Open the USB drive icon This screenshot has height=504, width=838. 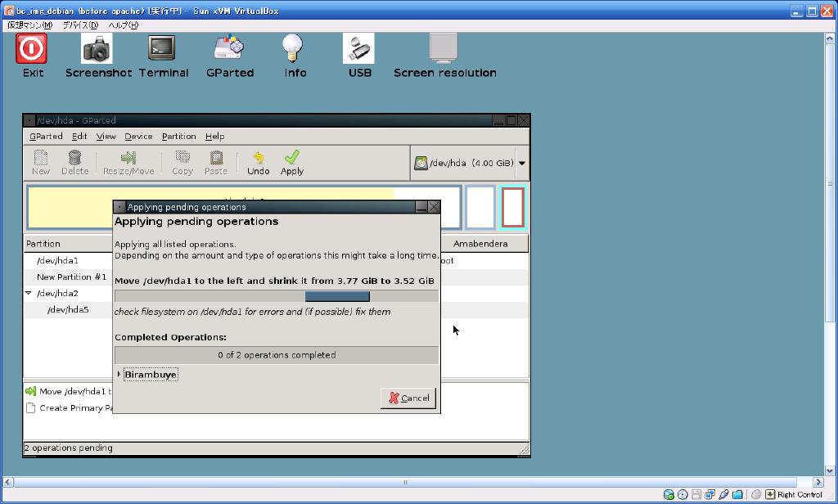[358, 48]
